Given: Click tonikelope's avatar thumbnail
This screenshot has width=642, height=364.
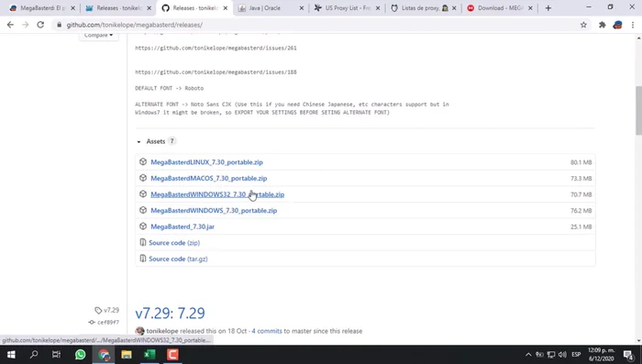Looking at the screenshot, I should coord(140,331).
